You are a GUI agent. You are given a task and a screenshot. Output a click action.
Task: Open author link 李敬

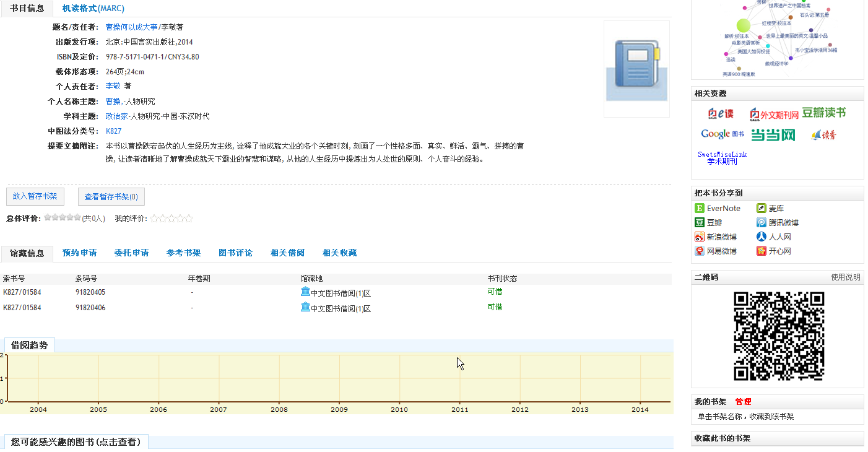point(113,86)
